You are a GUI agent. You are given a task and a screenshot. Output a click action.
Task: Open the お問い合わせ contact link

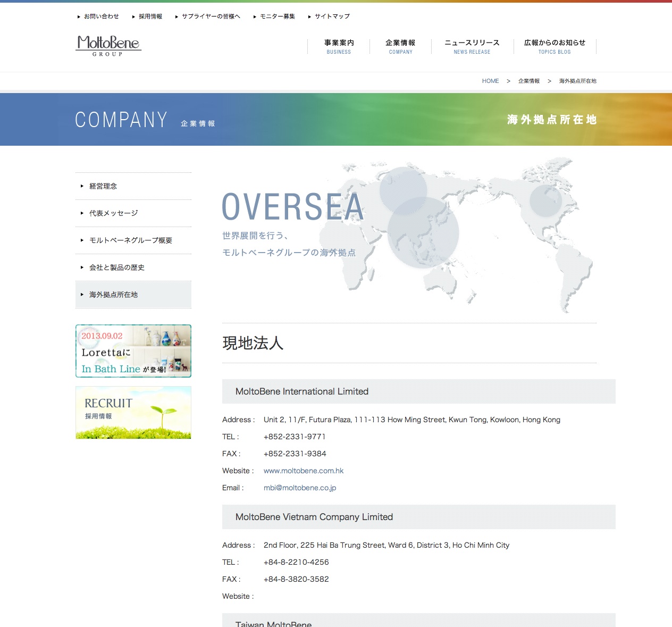click(101, 16)
